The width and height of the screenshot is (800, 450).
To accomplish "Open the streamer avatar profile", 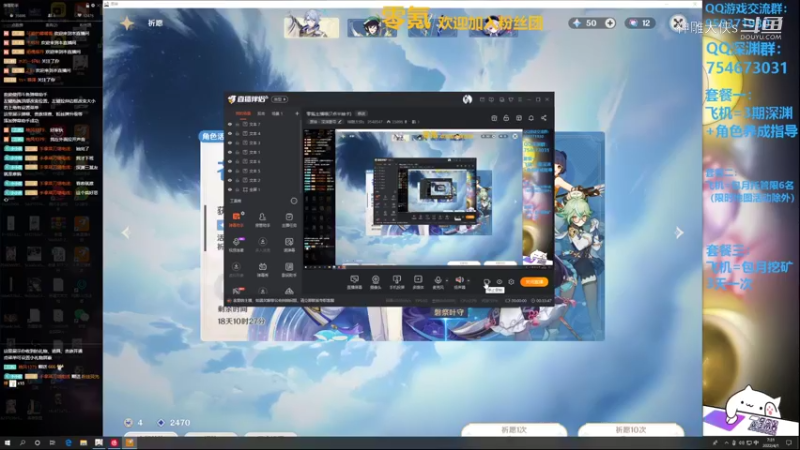I will tap(467, 99).
